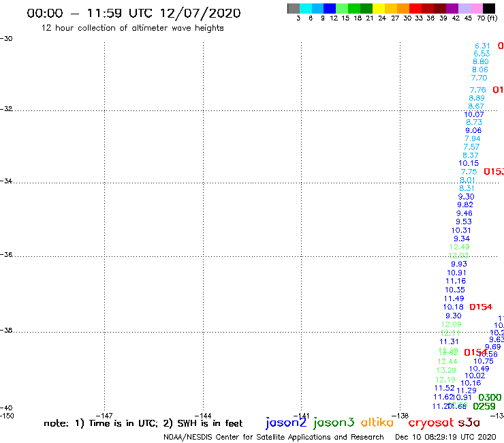
Task: Click the wave height value 7.70
Action: coord(479,78)
